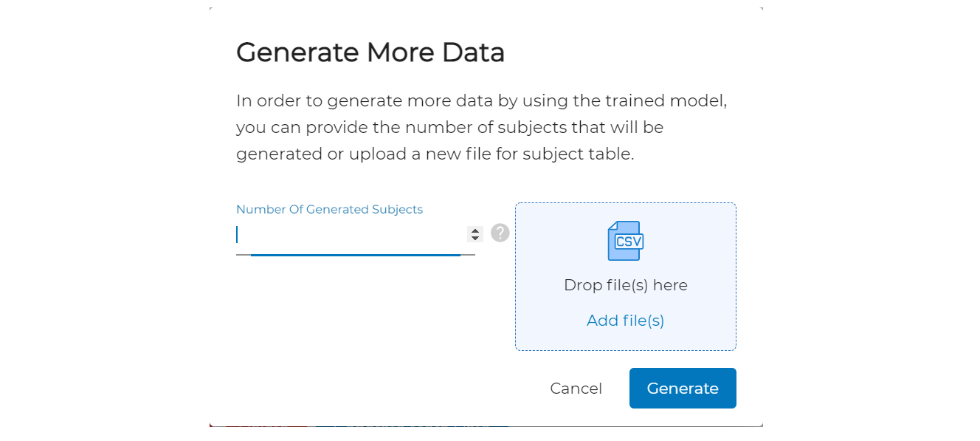Decrease subjects with the down spinner arrow
Screen dimensions: 980x441
[x=475, y=238]
